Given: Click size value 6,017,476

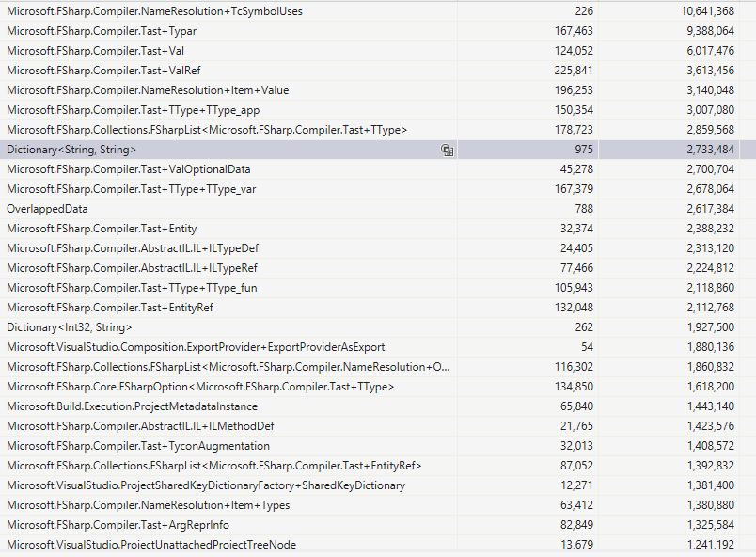Looking at the screenshot, I should [711, 51].
